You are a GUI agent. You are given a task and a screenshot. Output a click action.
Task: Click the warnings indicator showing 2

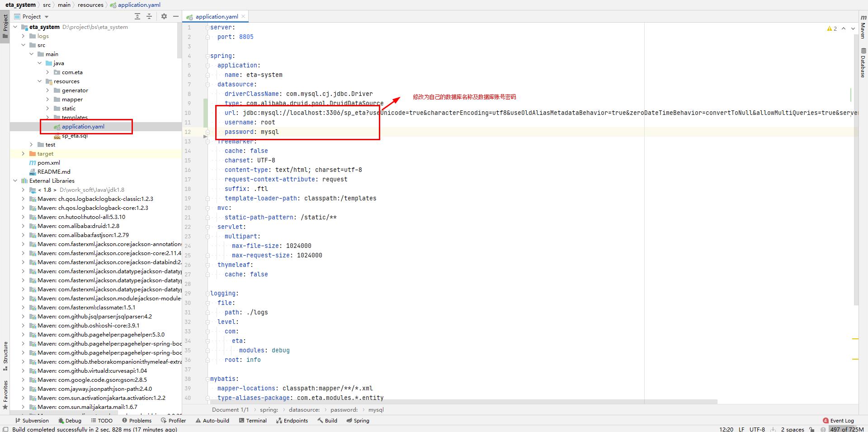(832, 28)
